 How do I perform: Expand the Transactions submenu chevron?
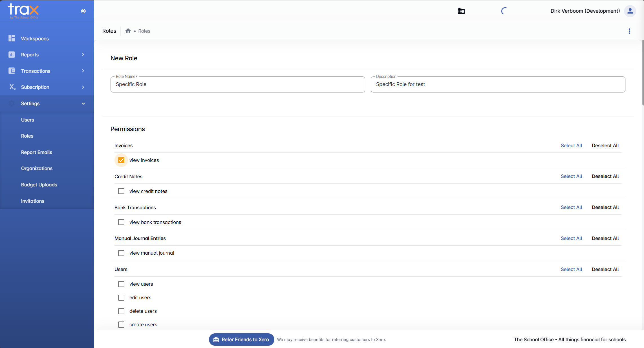coord(83,71)
